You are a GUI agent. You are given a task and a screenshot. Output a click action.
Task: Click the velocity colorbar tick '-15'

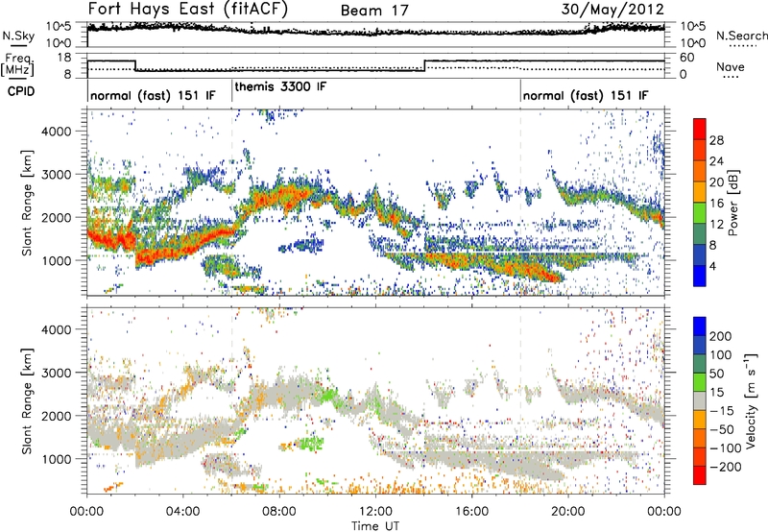[722, 410]
